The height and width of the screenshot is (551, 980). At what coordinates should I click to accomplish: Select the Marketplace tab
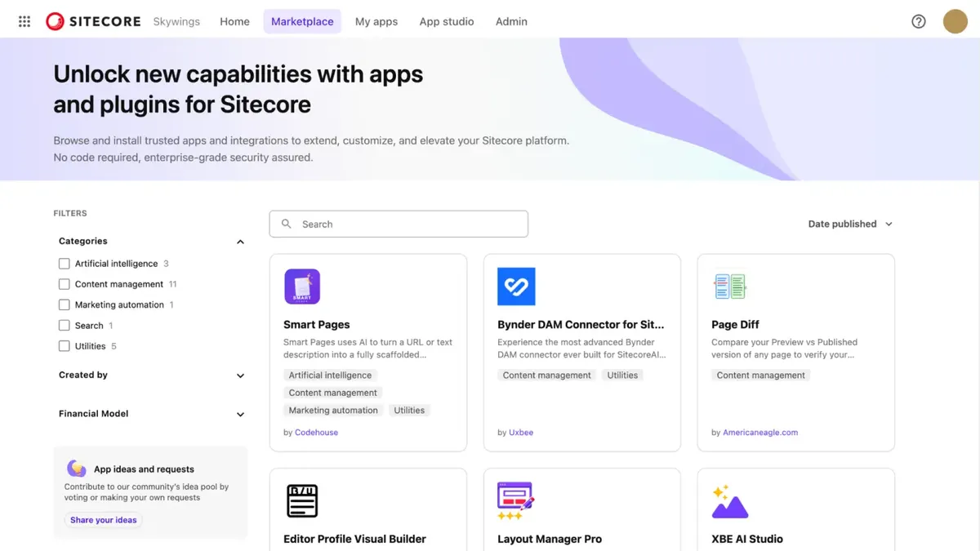(x=302, y=21)
